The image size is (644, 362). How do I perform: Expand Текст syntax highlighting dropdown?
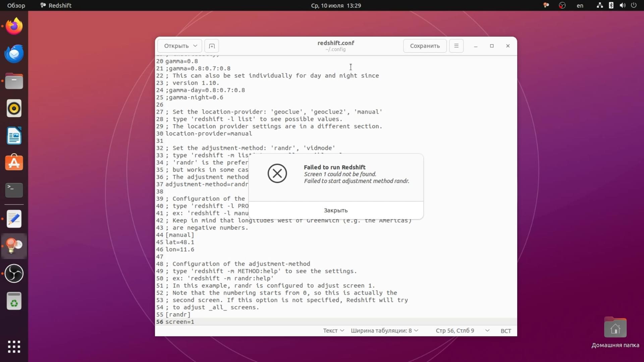point(333,330)
